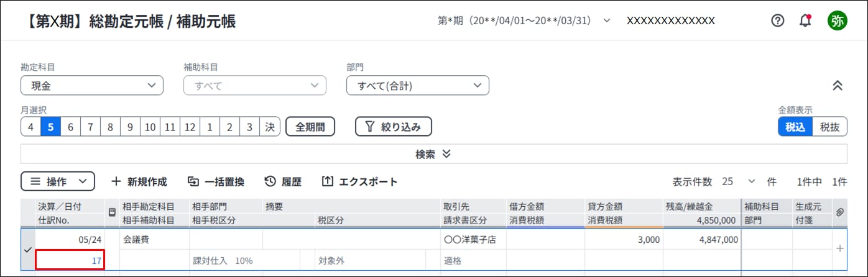
Task: Toggle the checkmark on the 05/24 row
Action: tap(27, 249)
